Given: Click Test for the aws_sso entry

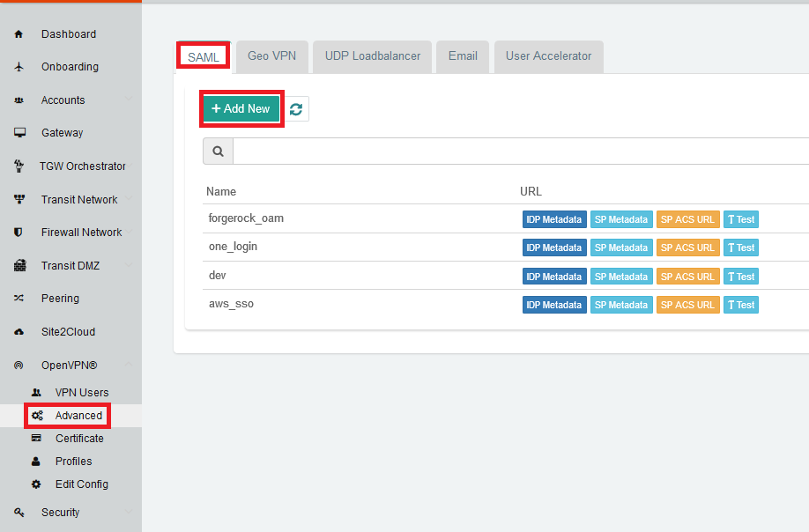Looking at the screenshot, I should tap(740, 304).
